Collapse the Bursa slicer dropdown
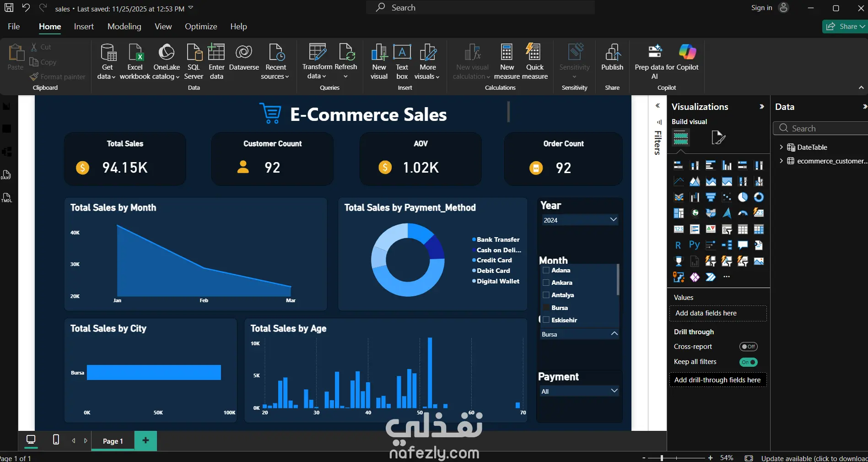The width and height of the screenshot is (868, 462). [x=614, y=334]
